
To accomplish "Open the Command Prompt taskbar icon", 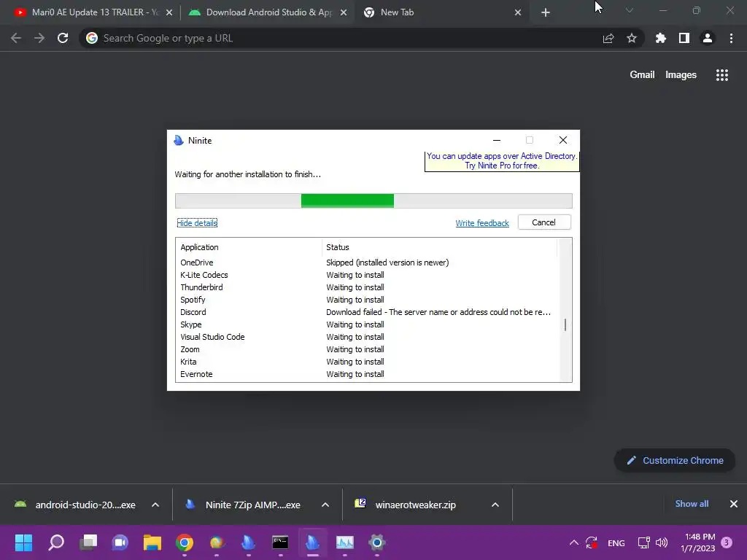I will point(280,542).
